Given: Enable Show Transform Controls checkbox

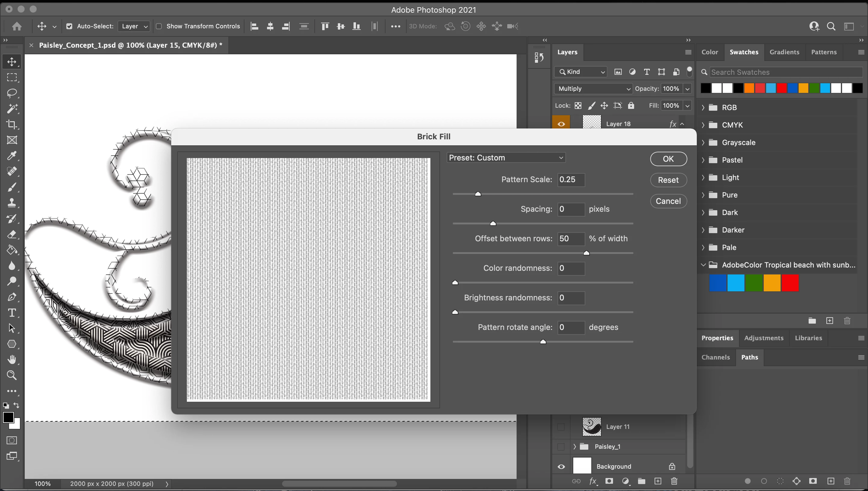Looking at the screenshot, I should click(x=159, y=26).
